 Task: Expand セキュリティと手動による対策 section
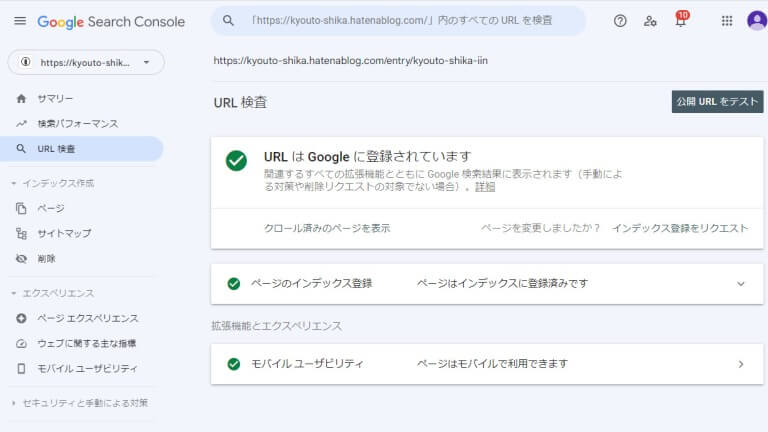pos(80,403)
